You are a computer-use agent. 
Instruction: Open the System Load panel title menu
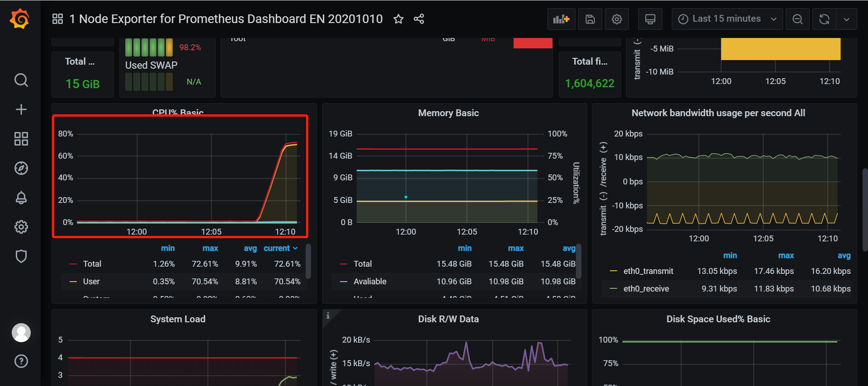pos(178,319)
